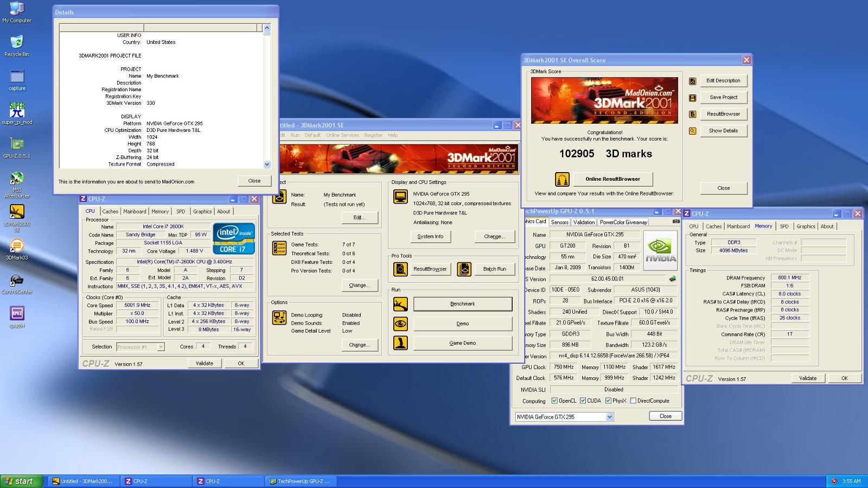Click GPU-Z screenshot camera icon
The height and width of the screenshot is (488, 868).
[676, 221]
